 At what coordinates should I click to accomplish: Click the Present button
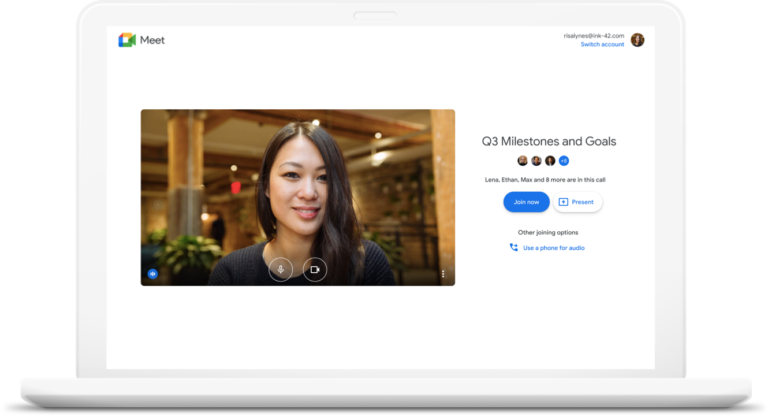[577, 202]
